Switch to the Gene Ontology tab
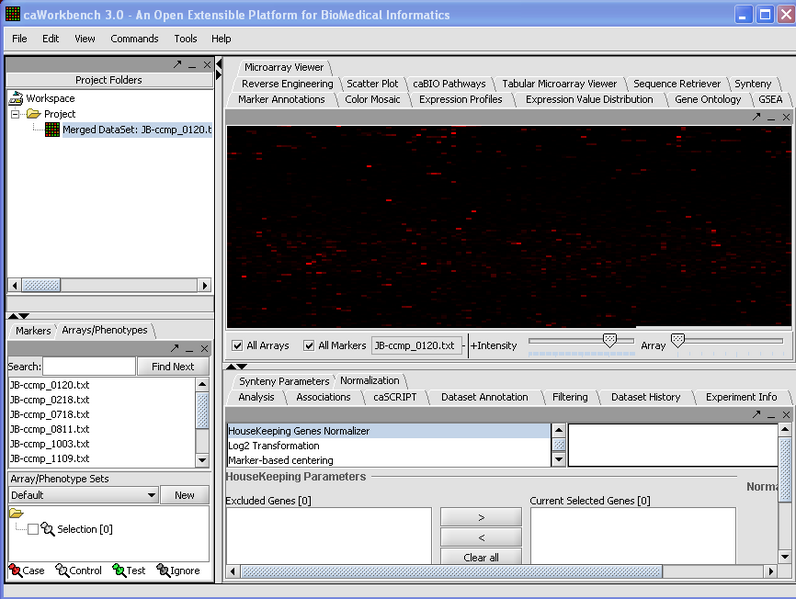Viewport: 796px width, 599px height. [707, 99]
